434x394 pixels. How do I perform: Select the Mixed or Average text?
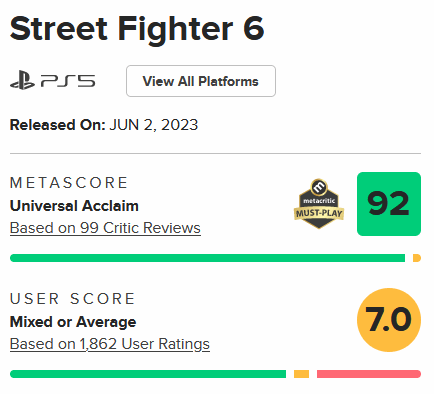73,322
